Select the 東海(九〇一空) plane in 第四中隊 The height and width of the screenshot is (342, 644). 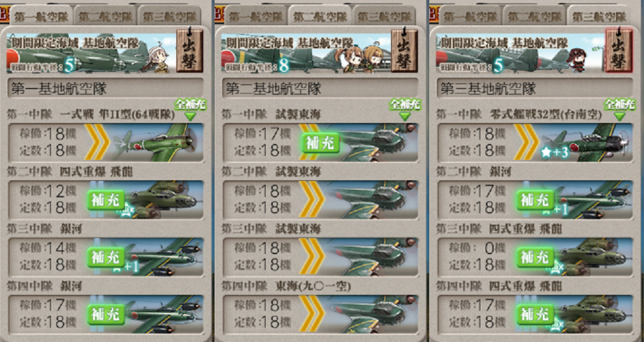click(x=320, y=314)
